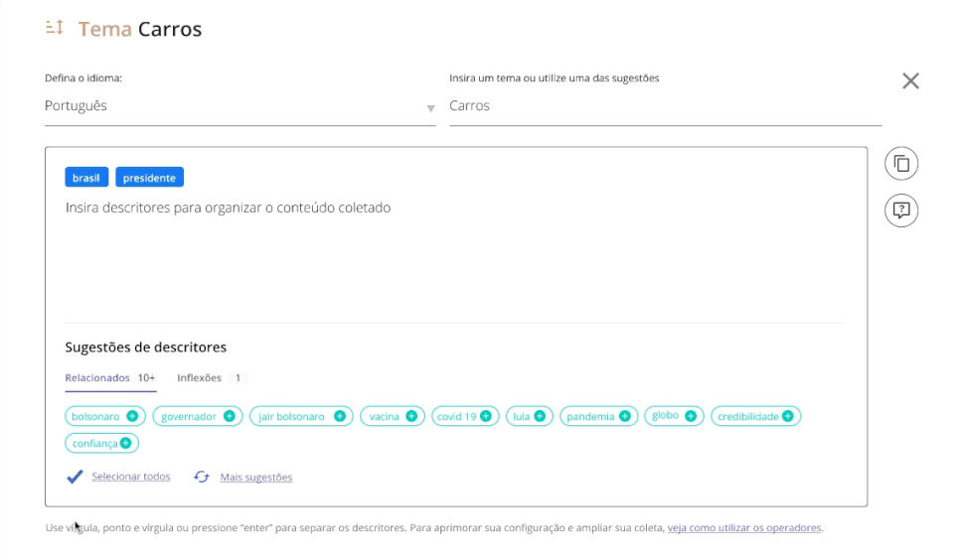Screen dimensions: 959x560
Task: Add the bolsonaro suggestion via plus icon
Action: [132, 416]
